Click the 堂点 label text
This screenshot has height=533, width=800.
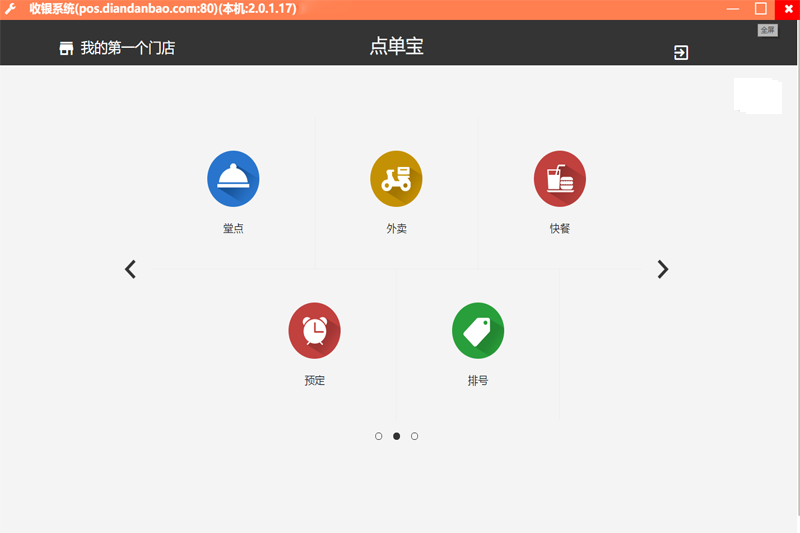(x=233, y=229)
